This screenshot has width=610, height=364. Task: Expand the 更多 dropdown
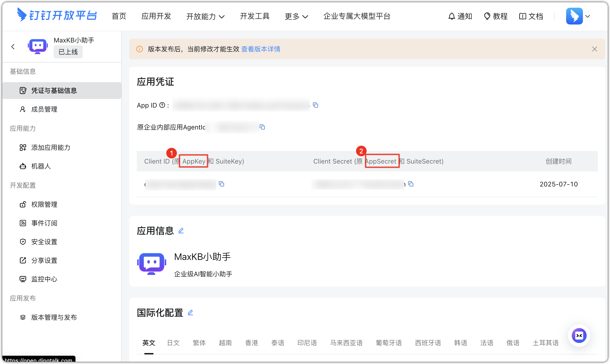[296, 16]
